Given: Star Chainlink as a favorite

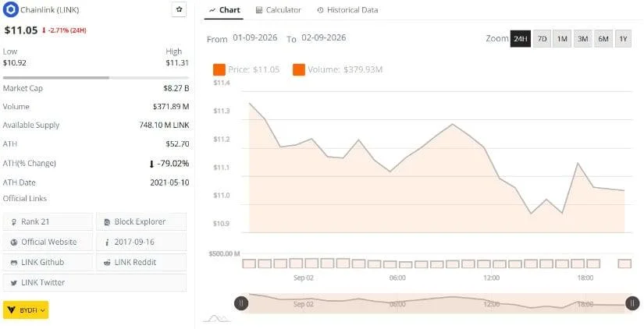Looking at the screenshot, I should pyautogui.click(x=179, y=9).
